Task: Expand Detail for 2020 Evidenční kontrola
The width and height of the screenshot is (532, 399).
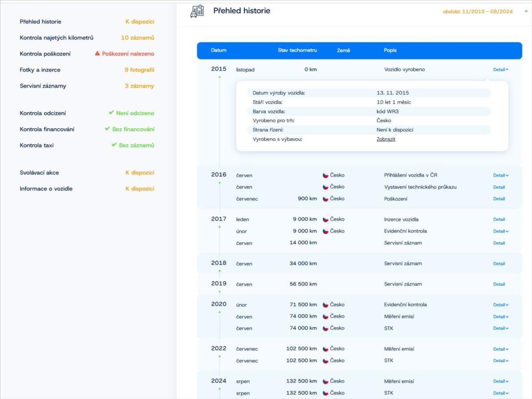Action: tap(501, 305)
